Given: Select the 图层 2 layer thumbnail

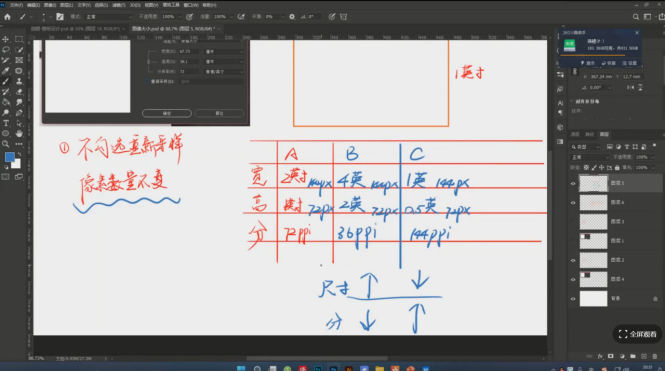Looking at the screenshot, I should [593, 260].
